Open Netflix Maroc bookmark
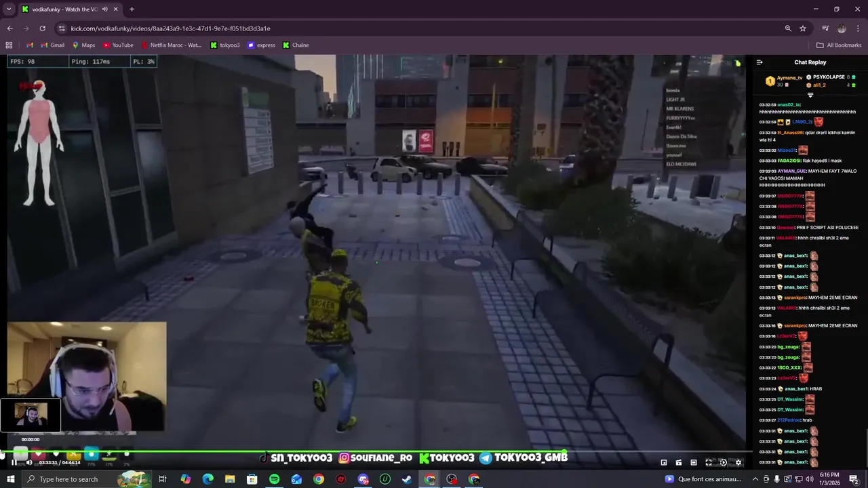This screenshot has height=488, width=868. pos(171,45)
